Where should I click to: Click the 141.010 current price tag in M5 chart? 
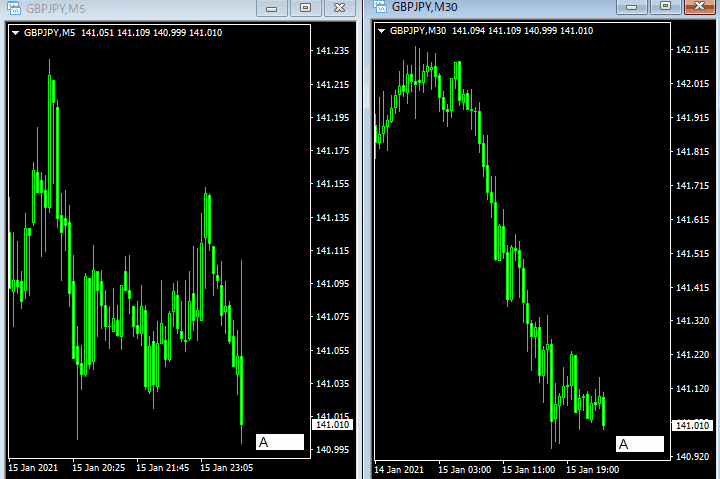pos(332,425)
